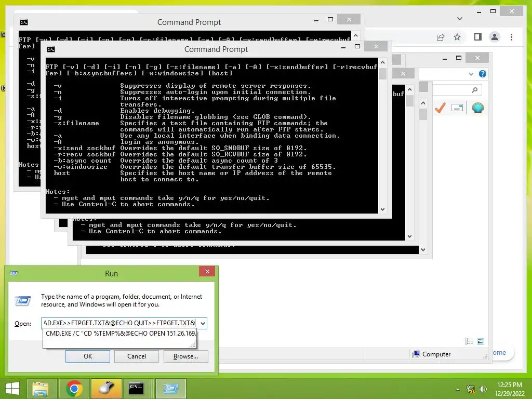Click Cancel in the Run dialog

click(137, 356)
